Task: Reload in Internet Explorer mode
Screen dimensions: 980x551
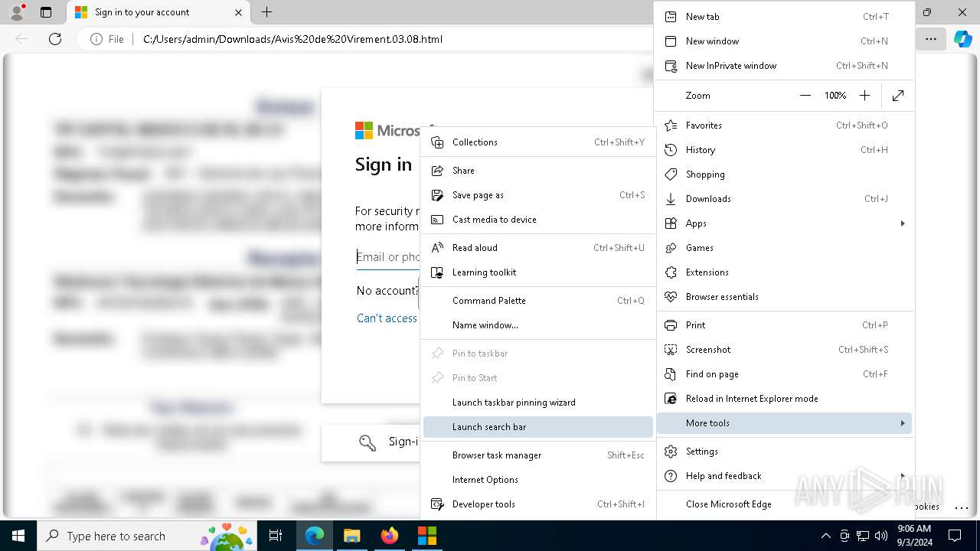Action: [785, 399]
